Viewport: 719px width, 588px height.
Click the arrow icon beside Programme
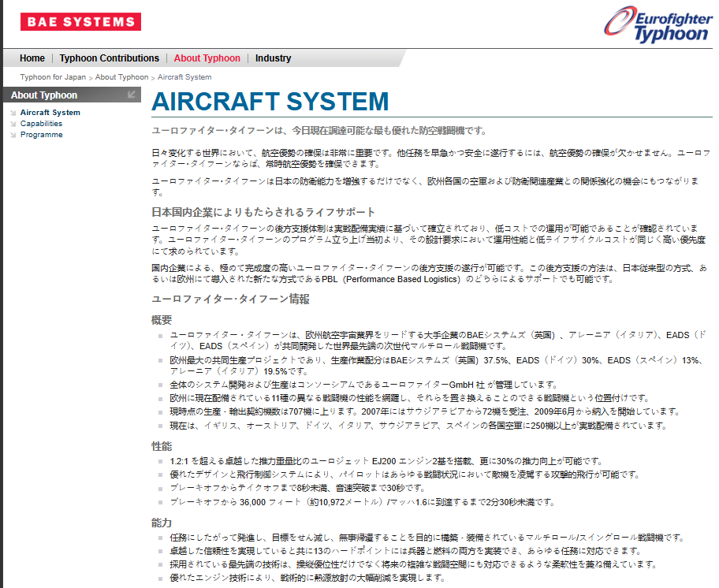click(13, 135)
